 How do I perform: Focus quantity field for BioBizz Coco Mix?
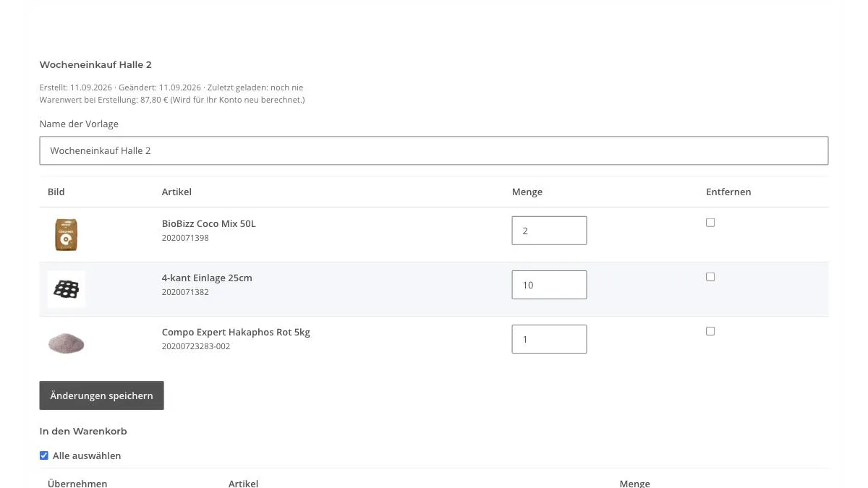[549, 231]
